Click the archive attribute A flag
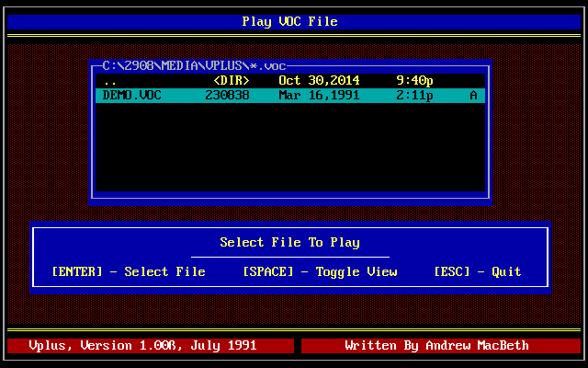The height and width of the screenshot is (368, 588). 473,96
